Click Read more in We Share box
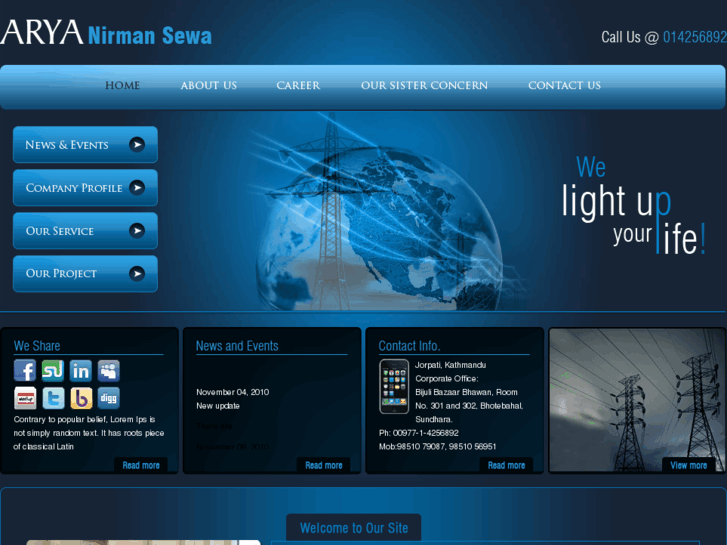This screenshot has height=545, width=727. pos(141,465)
